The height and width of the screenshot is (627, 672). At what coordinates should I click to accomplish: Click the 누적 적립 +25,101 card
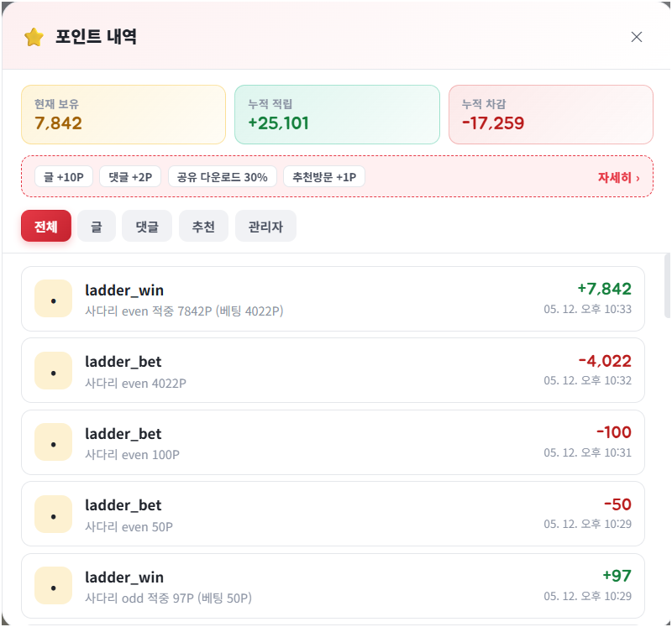338,114
